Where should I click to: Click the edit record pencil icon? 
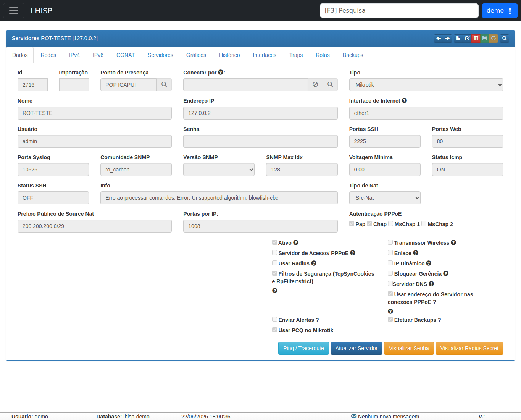pyautogui.click(x=467, y=38)
